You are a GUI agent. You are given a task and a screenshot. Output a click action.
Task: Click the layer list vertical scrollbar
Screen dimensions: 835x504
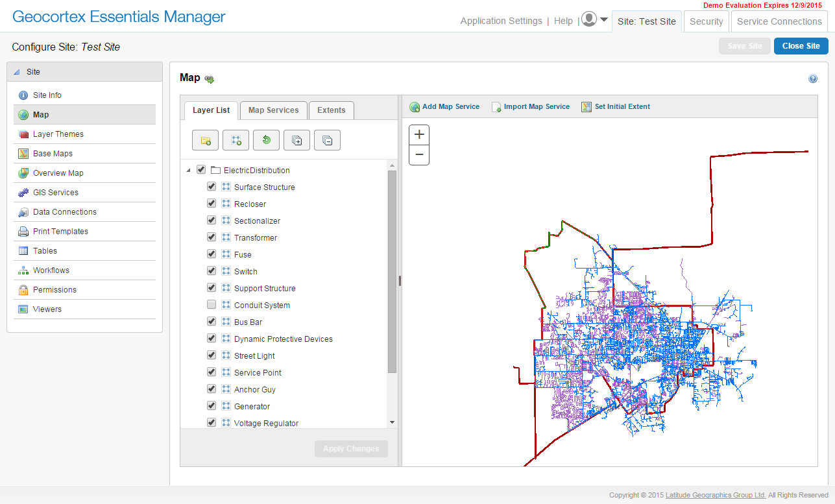click(x=392, y=272)
